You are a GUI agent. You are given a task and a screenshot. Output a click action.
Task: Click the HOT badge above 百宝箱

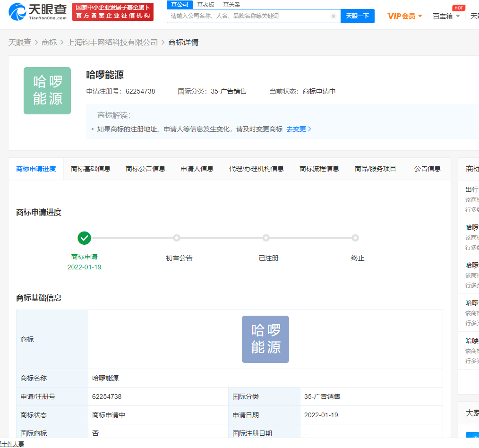[x=459, y=8]
